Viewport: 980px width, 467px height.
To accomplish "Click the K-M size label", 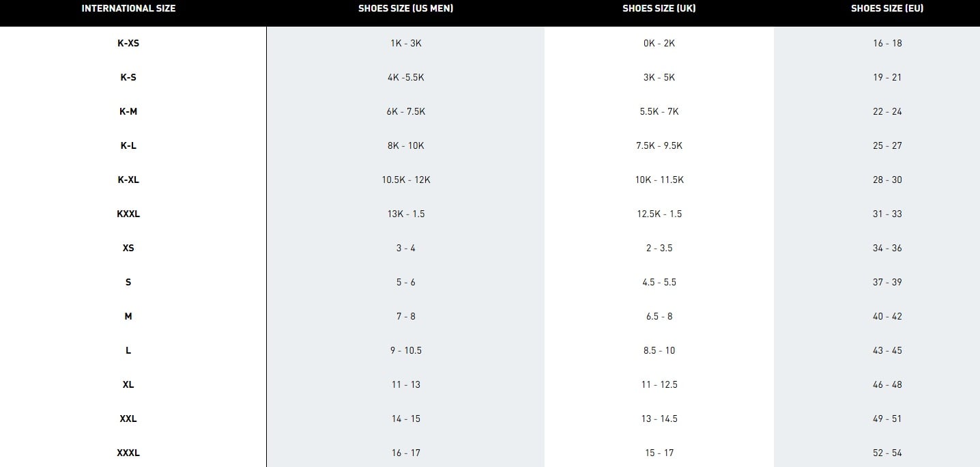I will 128,111.
